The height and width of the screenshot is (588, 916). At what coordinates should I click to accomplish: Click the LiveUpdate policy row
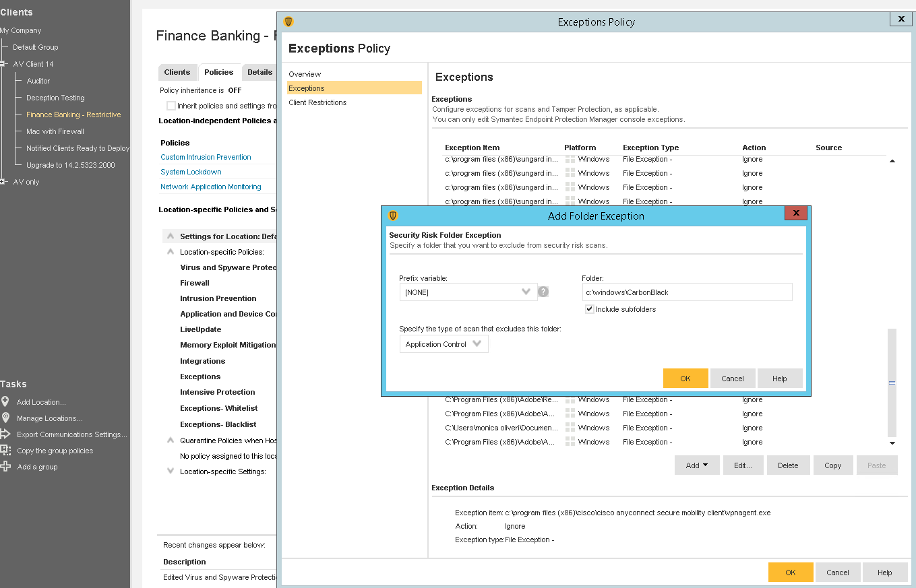click(x=201, y=329)
